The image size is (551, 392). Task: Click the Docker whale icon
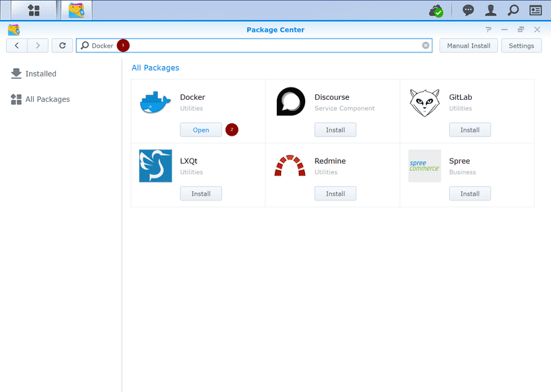pyautogui.click(x=156, y=103)
